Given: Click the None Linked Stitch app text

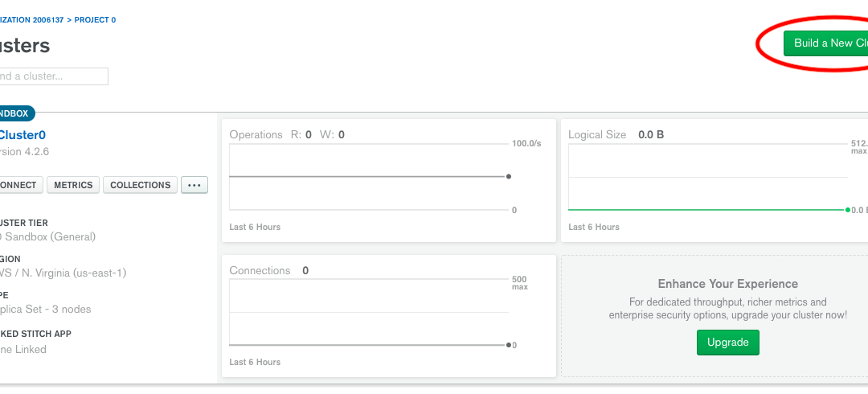Looking at the screenshot, I should [23, 350].
